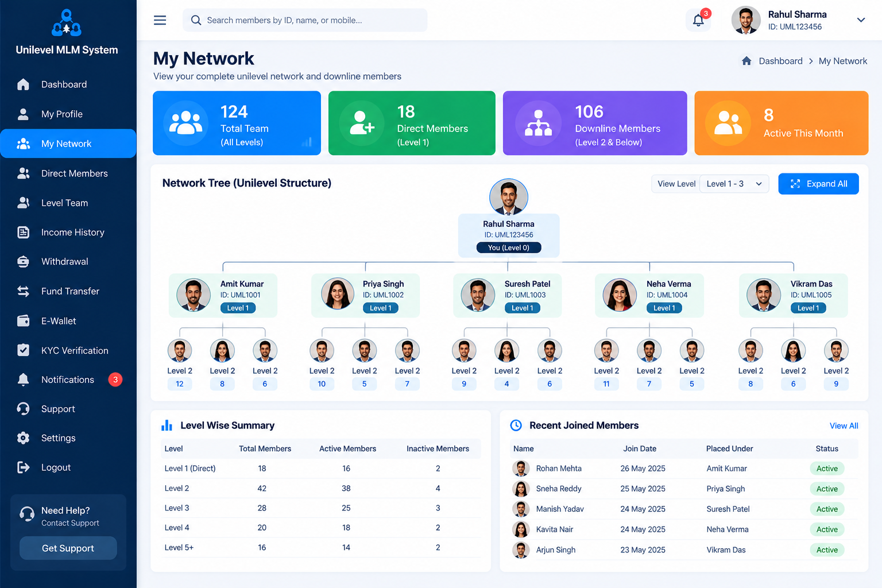Image resolution: width=882 pixels, height=588 pixels.
Task: Click the Dashboard home icon in sidebar
Action: pyautogui.click(x=23, y=84)
